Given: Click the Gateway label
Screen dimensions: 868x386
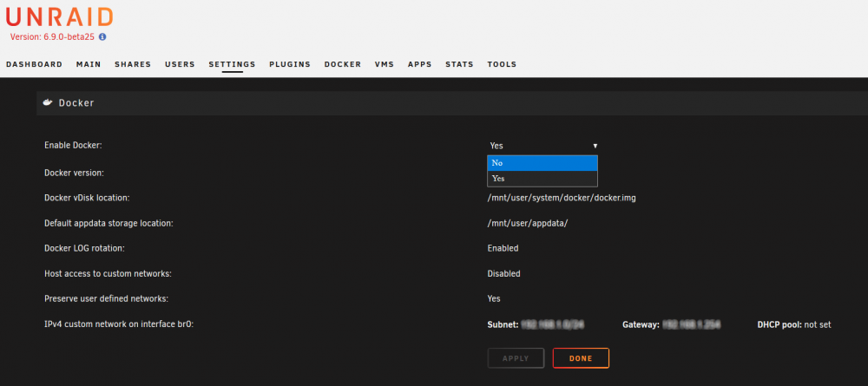Looking at the screenshot, I should [641, 324].
